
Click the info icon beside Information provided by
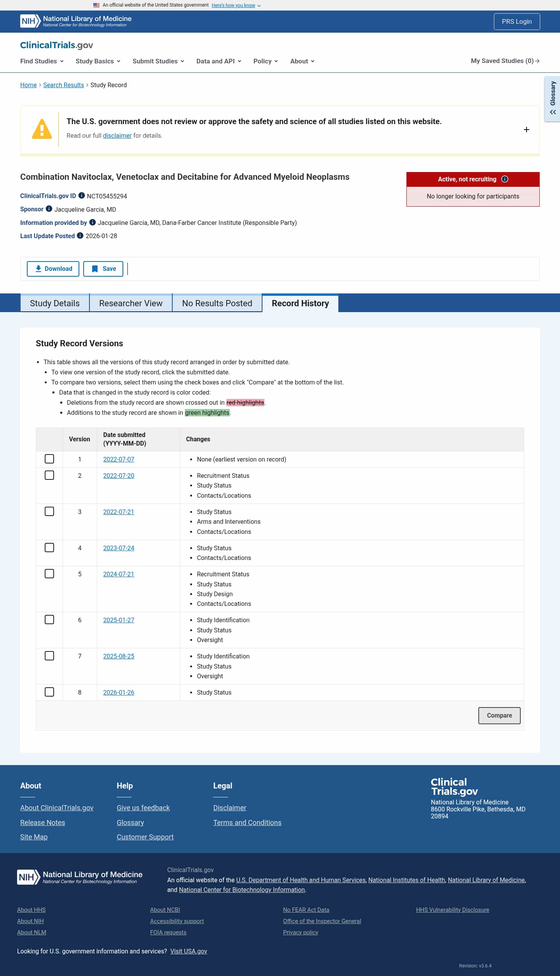point(93,222)
